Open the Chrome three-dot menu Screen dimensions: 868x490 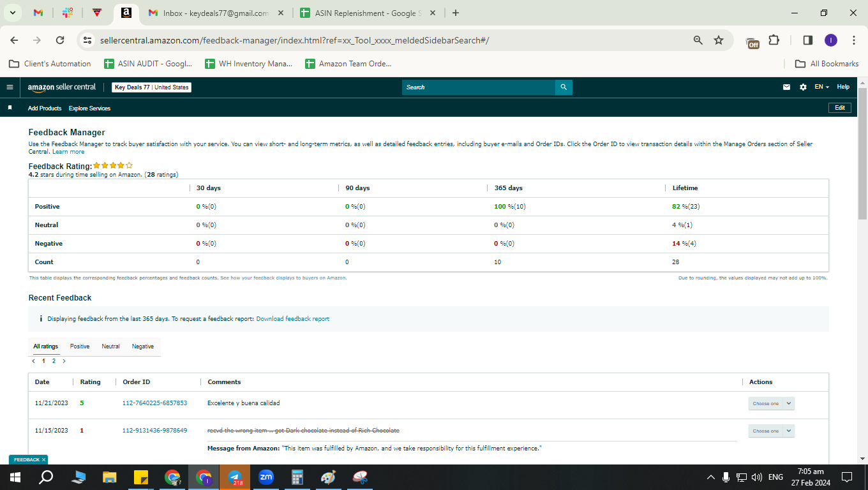tap(854, 40)
